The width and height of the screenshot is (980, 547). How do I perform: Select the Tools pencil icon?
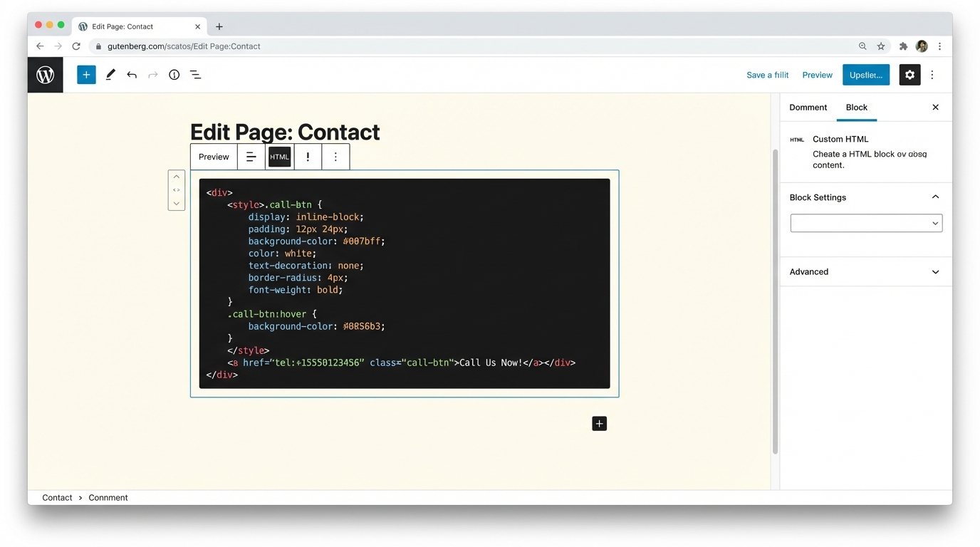coord(110,74)
